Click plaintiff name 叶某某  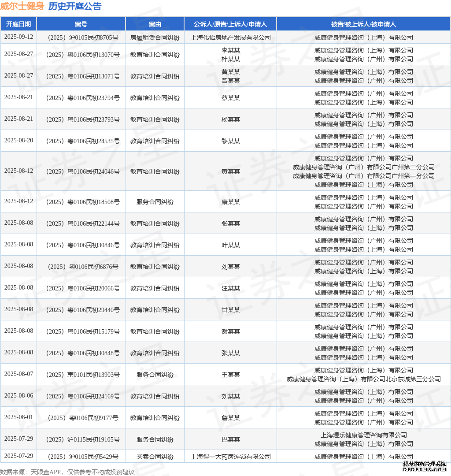(230, 245)
